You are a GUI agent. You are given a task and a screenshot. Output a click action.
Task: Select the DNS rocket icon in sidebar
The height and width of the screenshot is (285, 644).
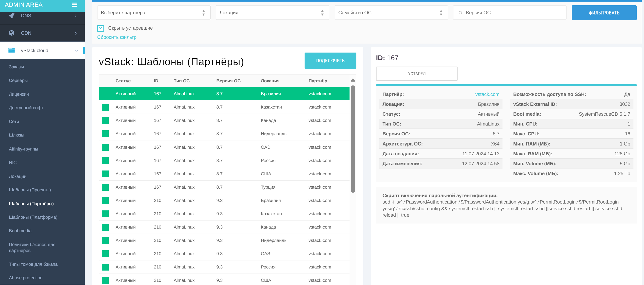11,16
